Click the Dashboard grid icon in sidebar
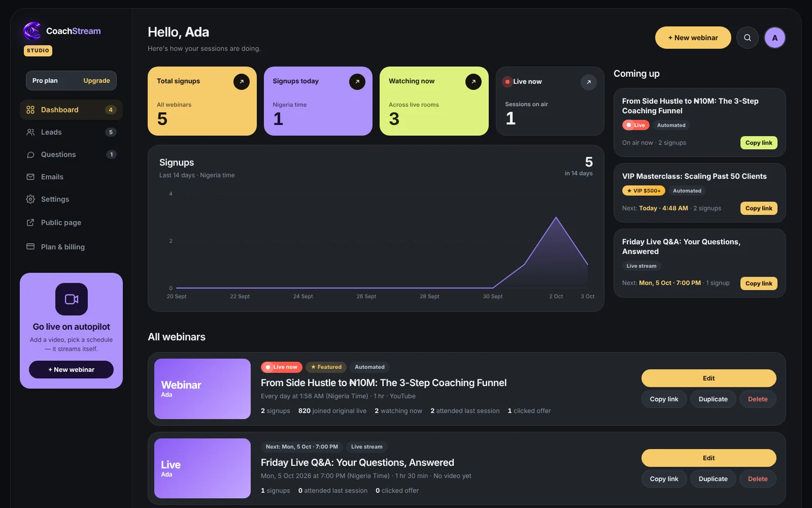Image resolution: width=812 pixels, height=508 pixels. pyautogui.click(x=30, y=110)
